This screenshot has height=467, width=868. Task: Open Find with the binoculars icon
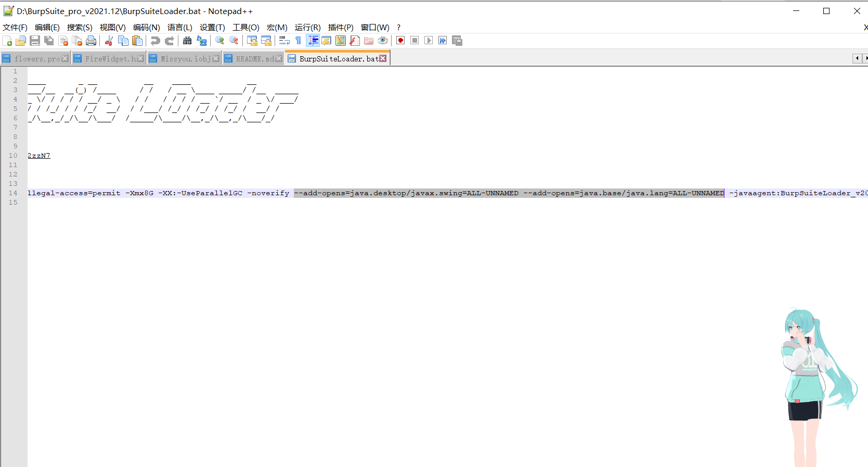187,41
